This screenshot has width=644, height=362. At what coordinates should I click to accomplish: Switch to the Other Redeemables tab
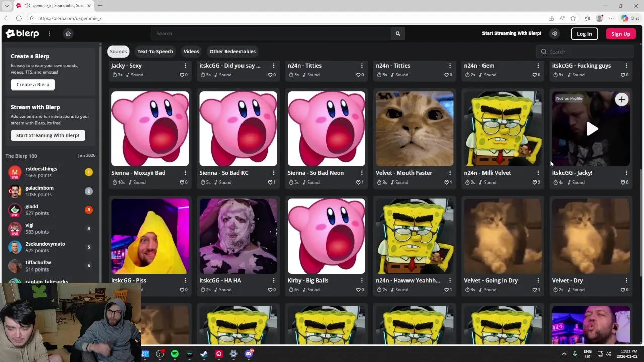tap(232, 51)
